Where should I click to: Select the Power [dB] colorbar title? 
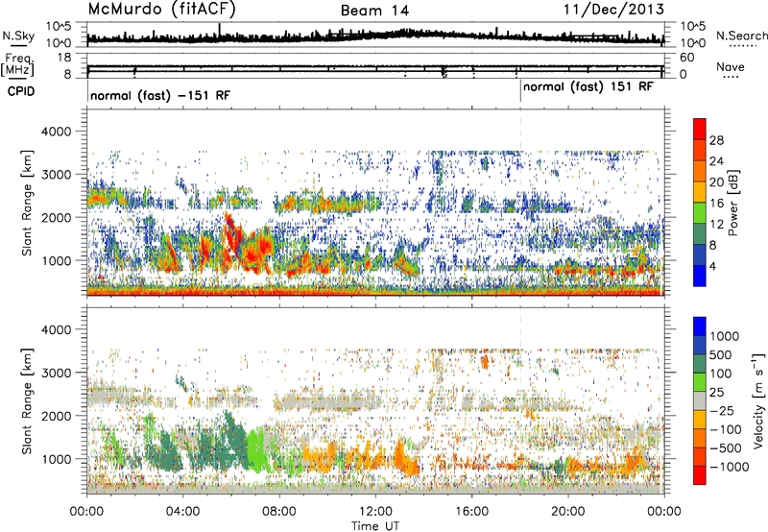(732, 203)
